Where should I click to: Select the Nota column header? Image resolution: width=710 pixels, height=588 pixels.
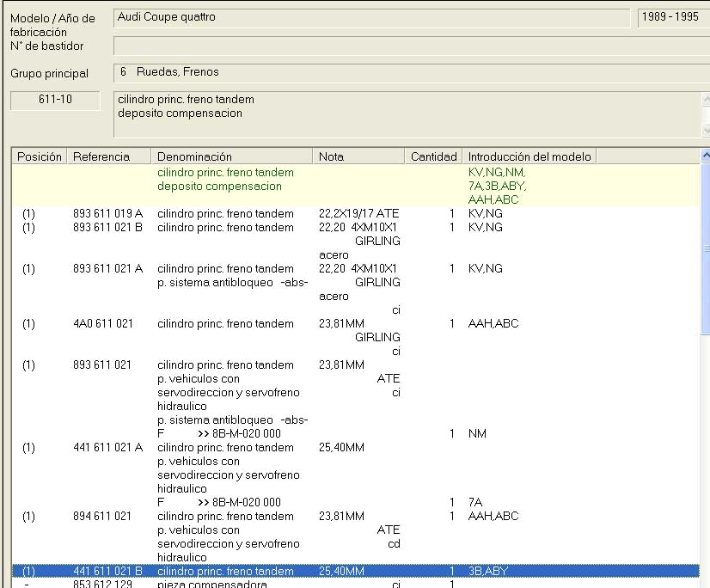pyautogui.click(x=358, y=156)
